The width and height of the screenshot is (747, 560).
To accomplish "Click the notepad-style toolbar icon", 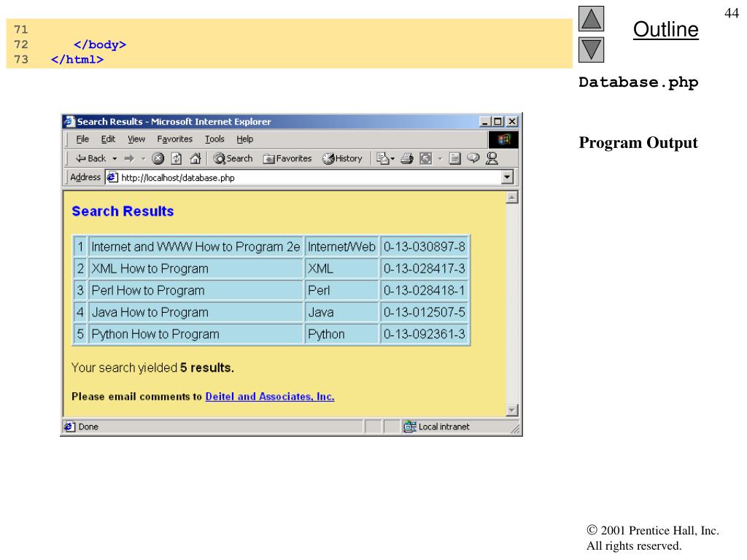I will (454, 158).
